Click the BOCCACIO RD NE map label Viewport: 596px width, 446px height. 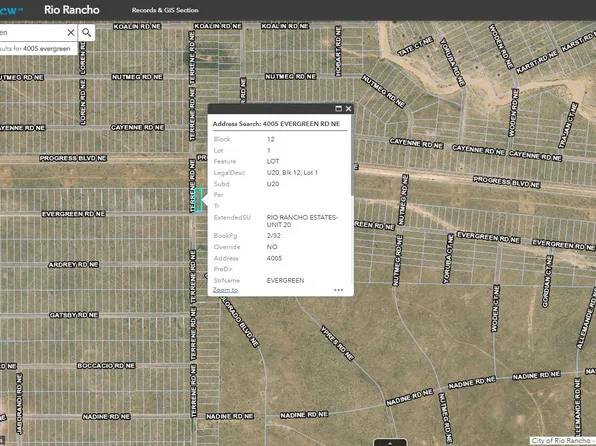[x=106, y=366]
